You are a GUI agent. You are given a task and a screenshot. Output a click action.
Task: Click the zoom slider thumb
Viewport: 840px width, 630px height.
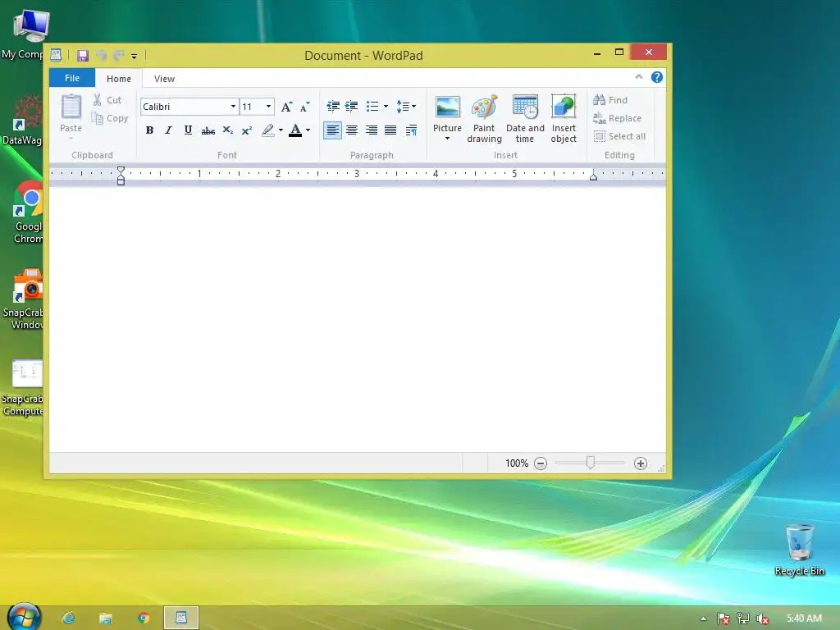[591, 463]
